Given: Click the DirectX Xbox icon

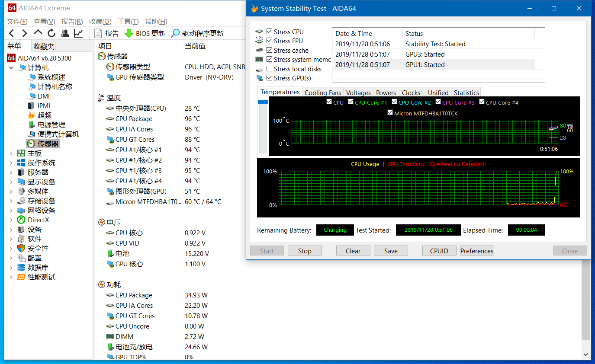Looking at the screenshot, I should pos(21,220).
